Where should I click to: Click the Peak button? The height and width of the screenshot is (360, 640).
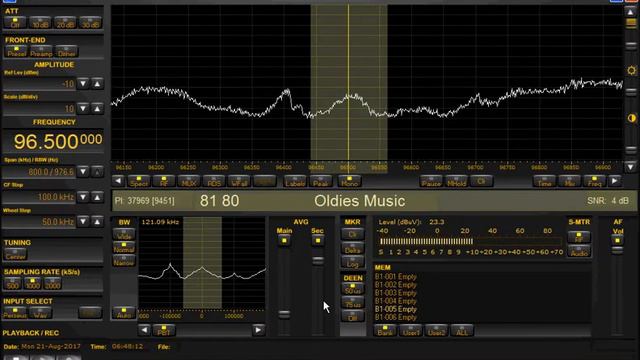point(321,181)
